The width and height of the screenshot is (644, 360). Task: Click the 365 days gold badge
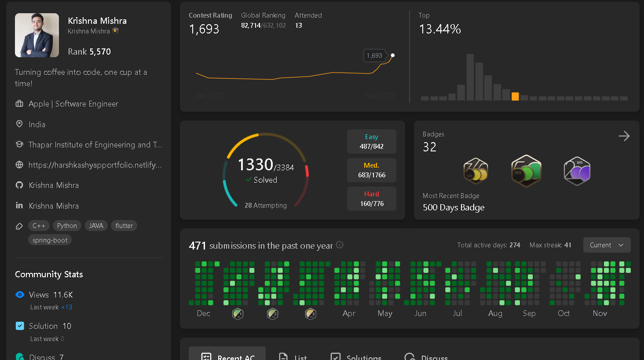point(476,171)
